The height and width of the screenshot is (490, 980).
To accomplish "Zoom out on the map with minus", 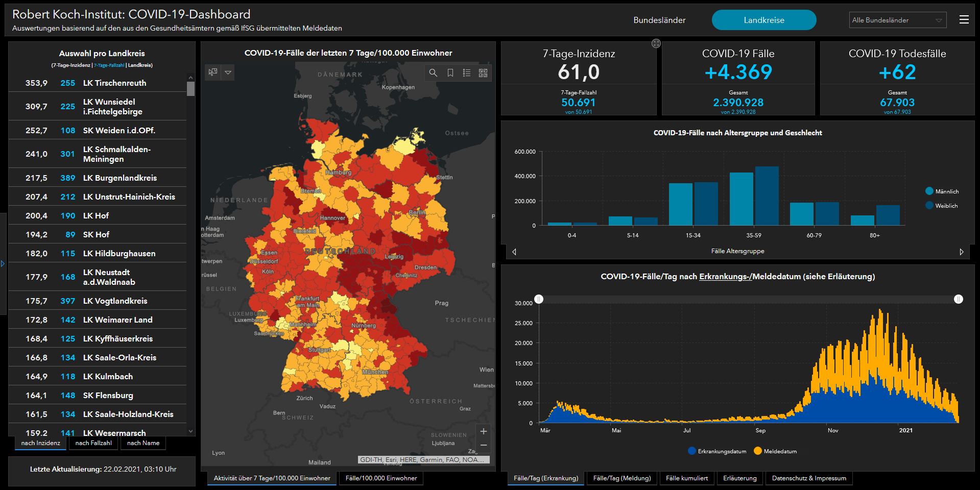I will point(483,446).
